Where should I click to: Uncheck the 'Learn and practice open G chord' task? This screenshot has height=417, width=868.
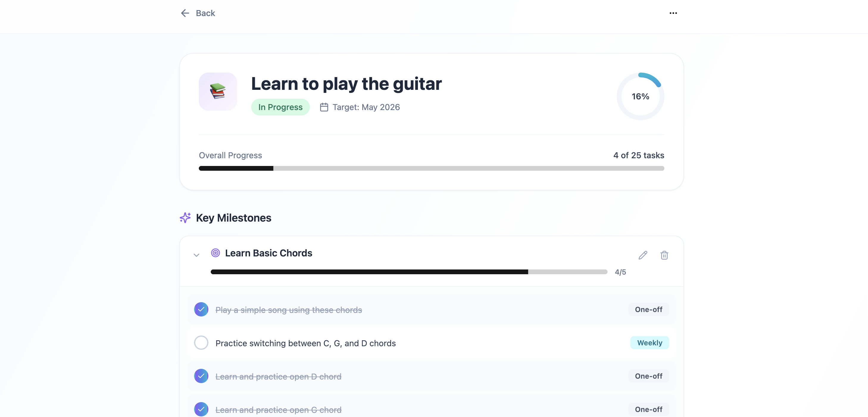point(201,409)
